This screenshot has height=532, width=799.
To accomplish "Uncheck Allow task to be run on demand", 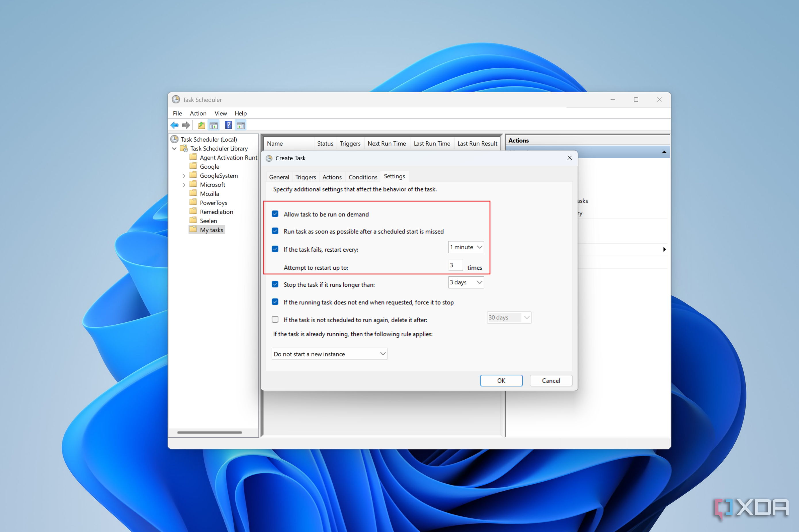I will coord(275,214).
